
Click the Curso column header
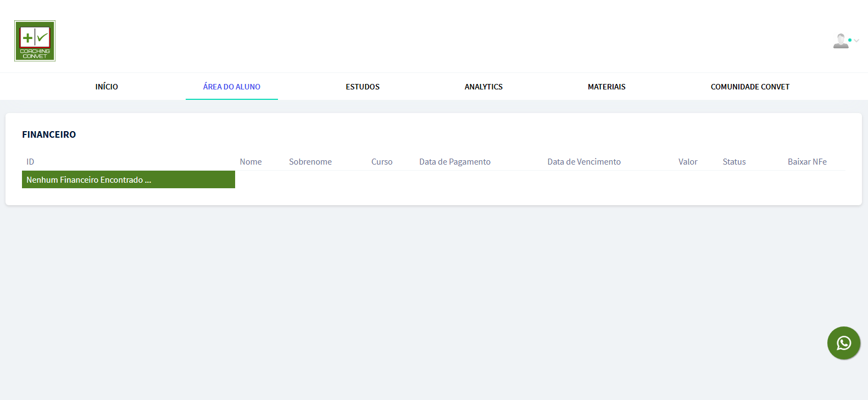[382, 162]
